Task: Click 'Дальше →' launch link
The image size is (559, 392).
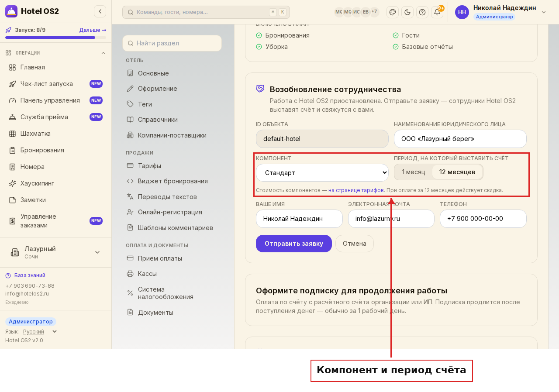Action: pos(93,30)
